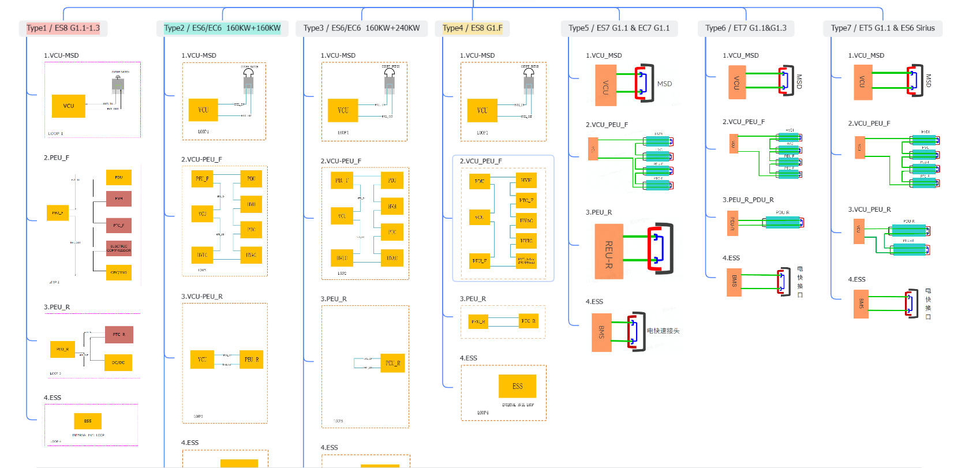The image size is (980, 468).
Task: Click 3.VCU-PEU_R label under Type2
Action: click(202, 297)
